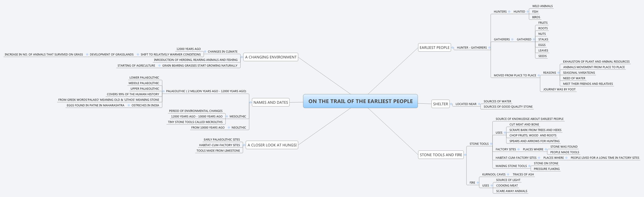
Task: Collapse the NAMES AND DATES toggle
Action: (x=250, y=102)
